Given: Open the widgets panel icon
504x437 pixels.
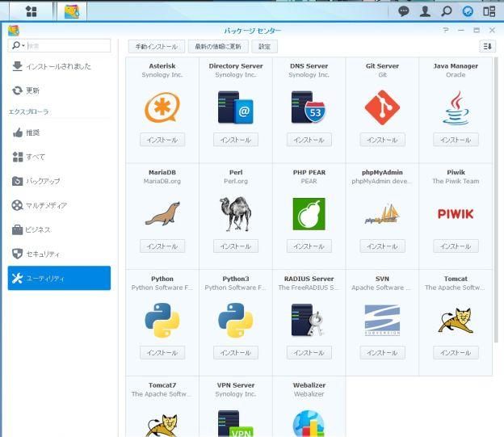Looking at the screenshot, I should 489,11.
